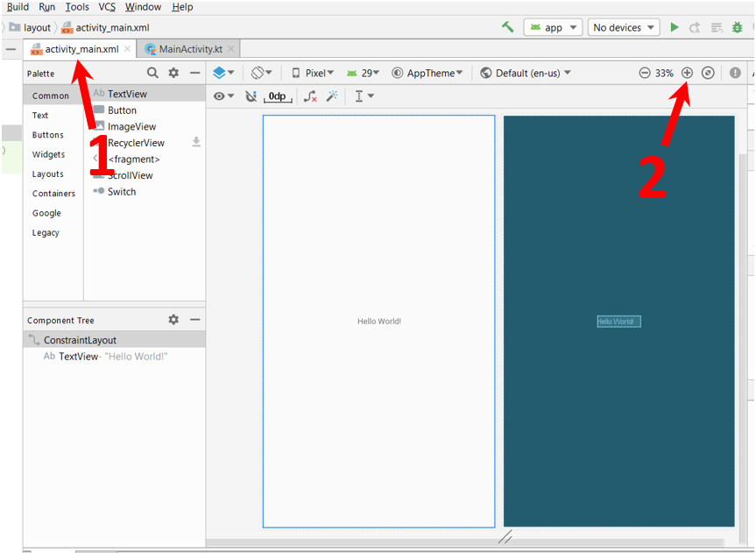The image size is (756, 553).
Task: Open the Default (en-us) locale dropdown
Action: coord(526,73)
